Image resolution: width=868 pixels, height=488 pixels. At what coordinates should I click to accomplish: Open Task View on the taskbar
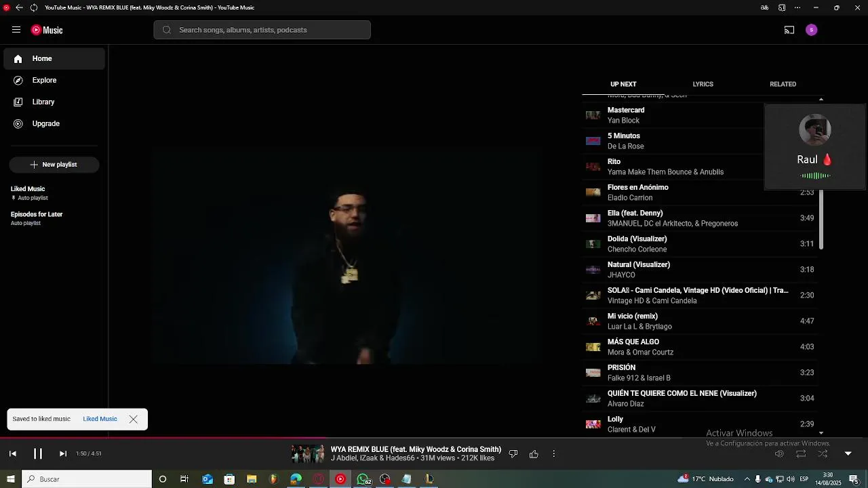tap(184, 479)
